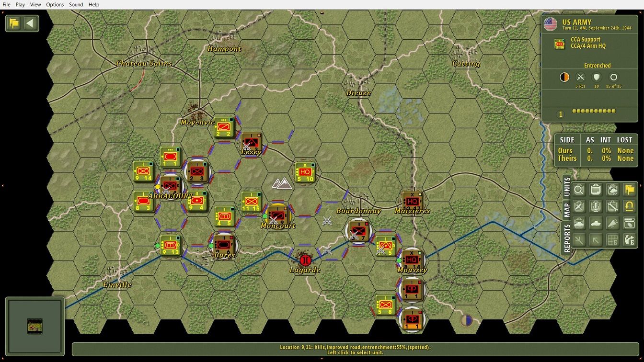This screenshot has width=644, height=362.
Task: Select the US unit marked 9 14
Action: [x=143, y=171]
